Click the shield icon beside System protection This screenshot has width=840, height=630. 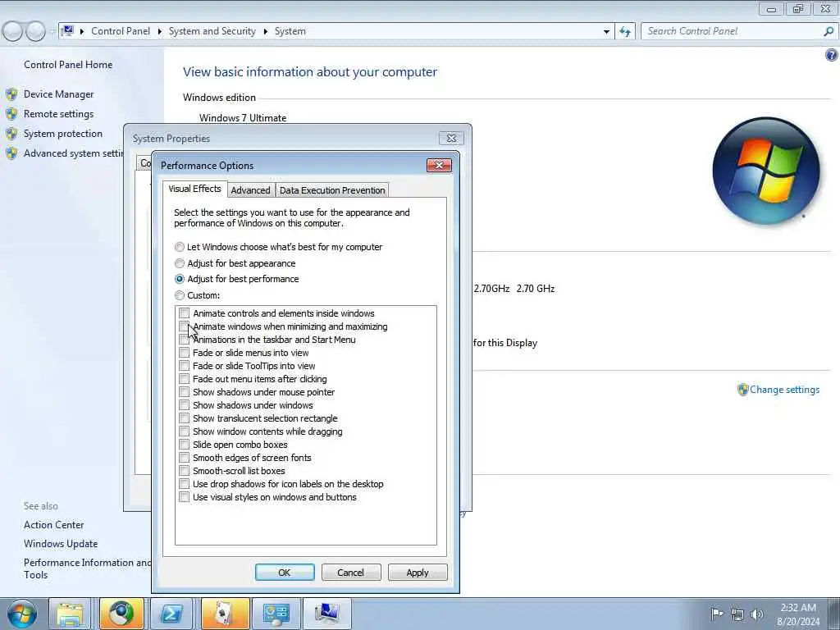point(11,134)
